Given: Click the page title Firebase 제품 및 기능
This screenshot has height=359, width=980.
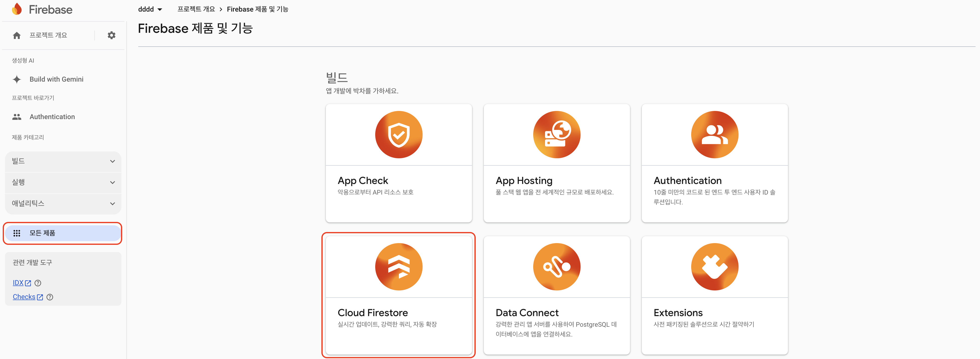Looking at the screenshot, I should [195, 29].
